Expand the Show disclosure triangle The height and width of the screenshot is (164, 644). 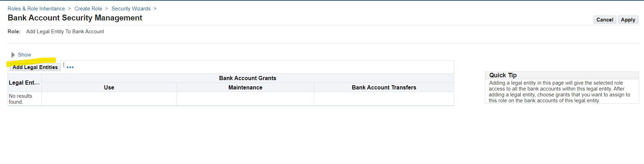(x=13, y=55)
